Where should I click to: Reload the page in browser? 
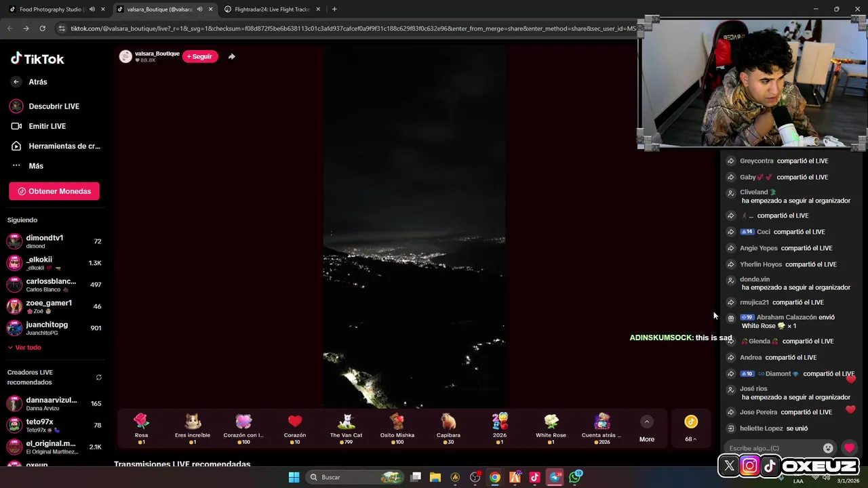[x=42, y=28]
